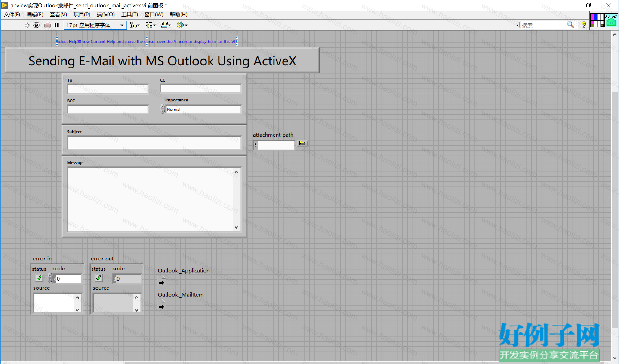Click inside the Message text box
Image resolution: width=619 pixels, height=364 pixels.
click(x=150, y=199)
